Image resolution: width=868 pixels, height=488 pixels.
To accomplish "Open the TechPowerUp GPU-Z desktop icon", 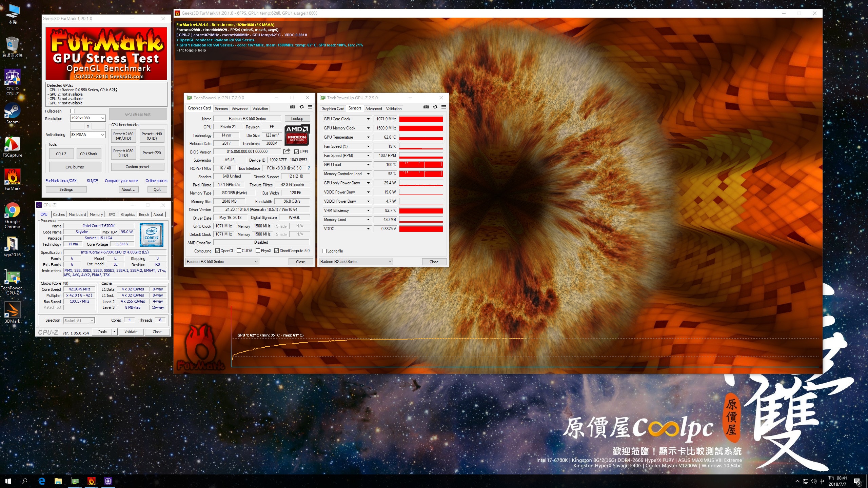I will (13, 282).
